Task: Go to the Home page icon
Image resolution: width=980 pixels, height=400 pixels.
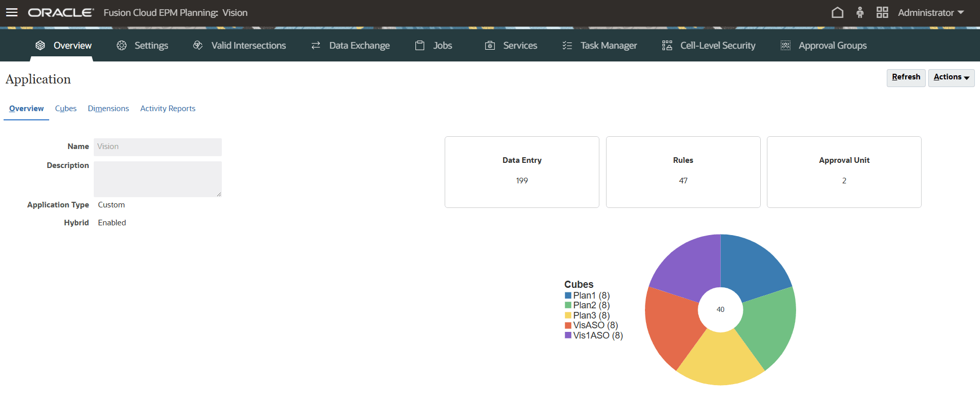Action: click(837, 12)
